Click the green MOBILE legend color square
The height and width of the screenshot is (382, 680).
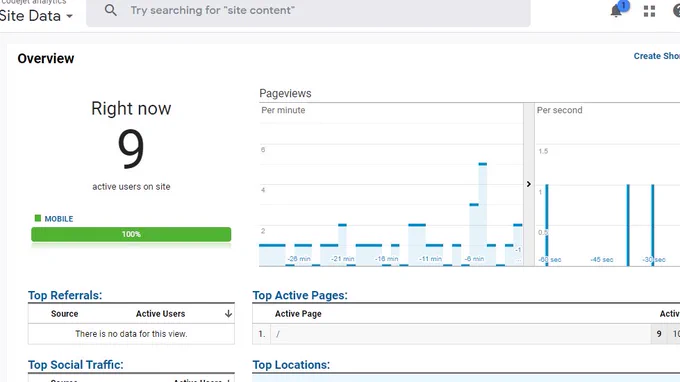pyautogui.click(x=38, y=218)
